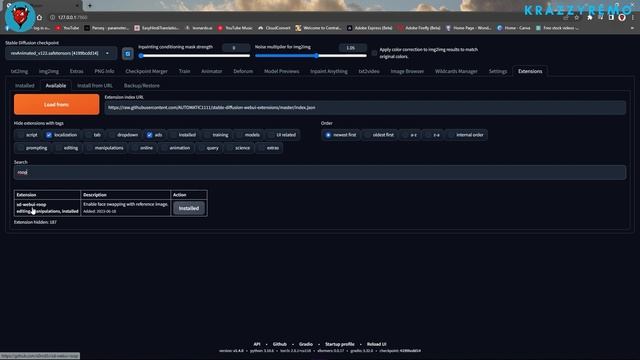Viewport: 640px width, 360px height.
Task: Adjust Noise multiplier for img2img slider
Action: click(x=311, y=56)
